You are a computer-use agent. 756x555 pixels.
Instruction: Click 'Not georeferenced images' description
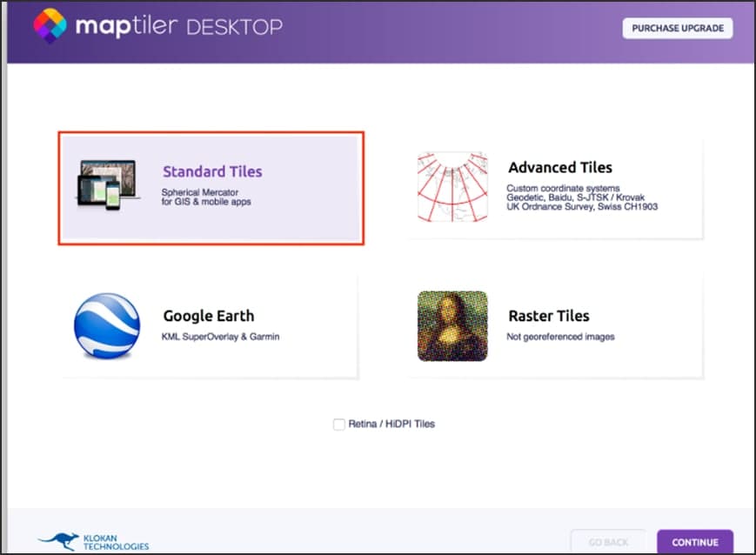(560, 337)
